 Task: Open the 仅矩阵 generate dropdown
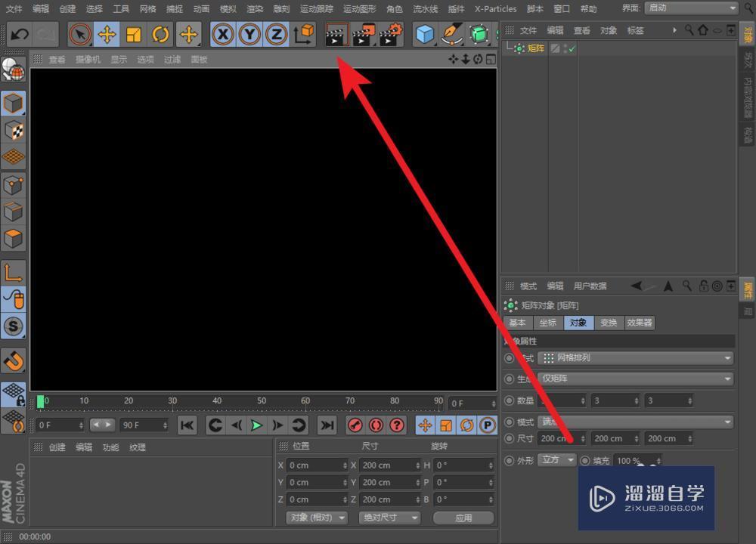(635, 379)
